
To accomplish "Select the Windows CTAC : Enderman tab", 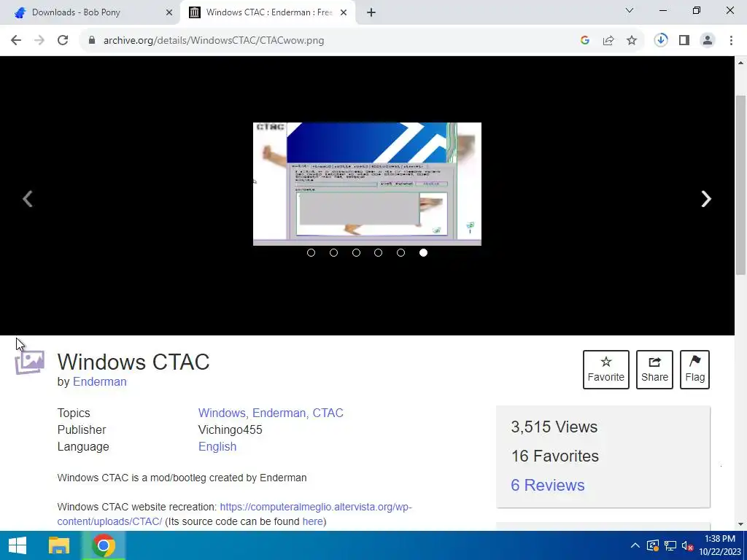I will pos(267,13).
